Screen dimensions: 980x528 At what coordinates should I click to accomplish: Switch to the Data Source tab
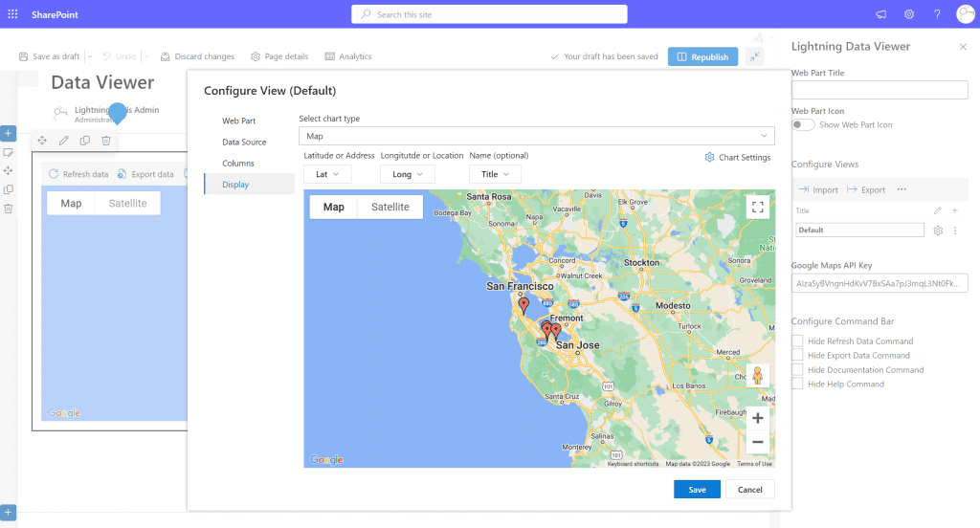pyautogui.click(x=244, y=142)
